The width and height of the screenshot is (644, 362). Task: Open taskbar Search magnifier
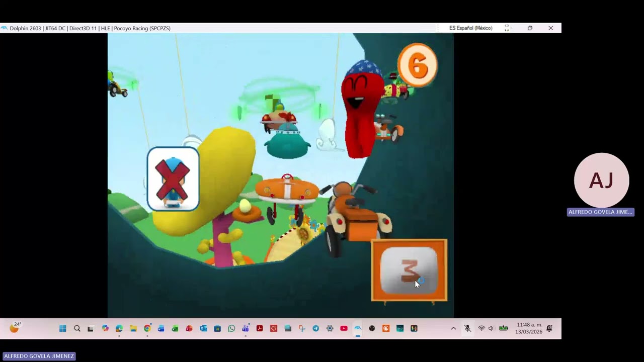(x=77, y=328)
